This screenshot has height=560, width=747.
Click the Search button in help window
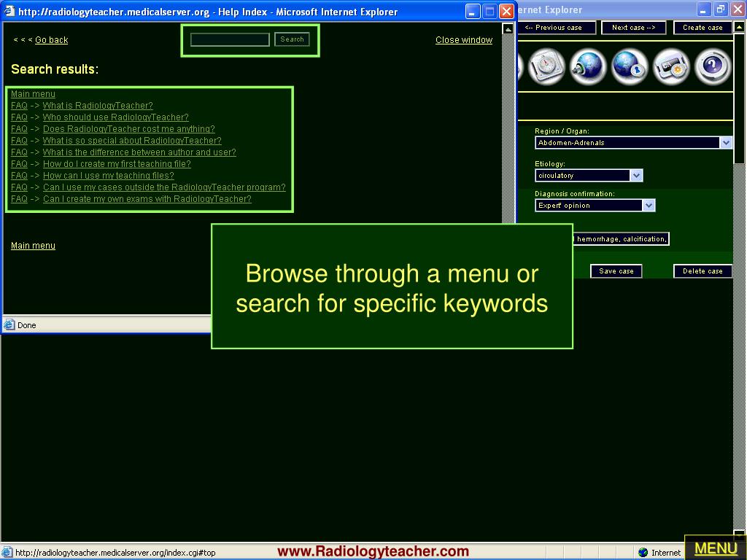coord(292,39)
